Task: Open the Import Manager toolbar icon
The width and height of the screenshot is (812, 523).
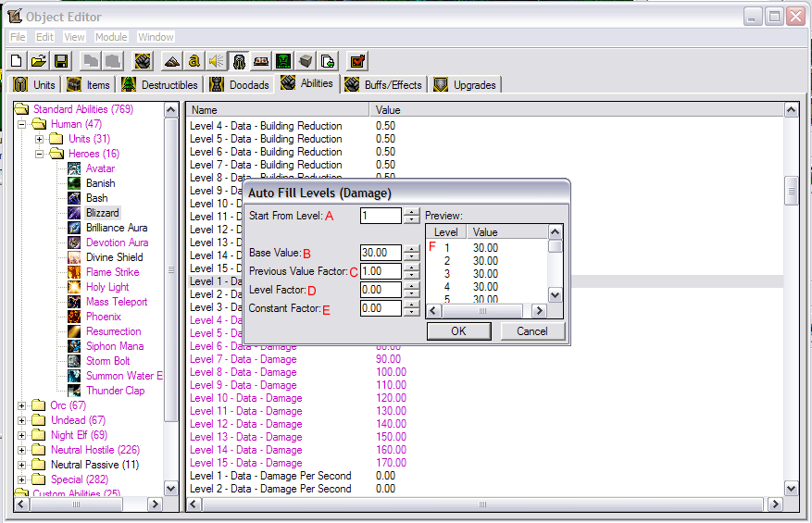Action: click(328, 61)
